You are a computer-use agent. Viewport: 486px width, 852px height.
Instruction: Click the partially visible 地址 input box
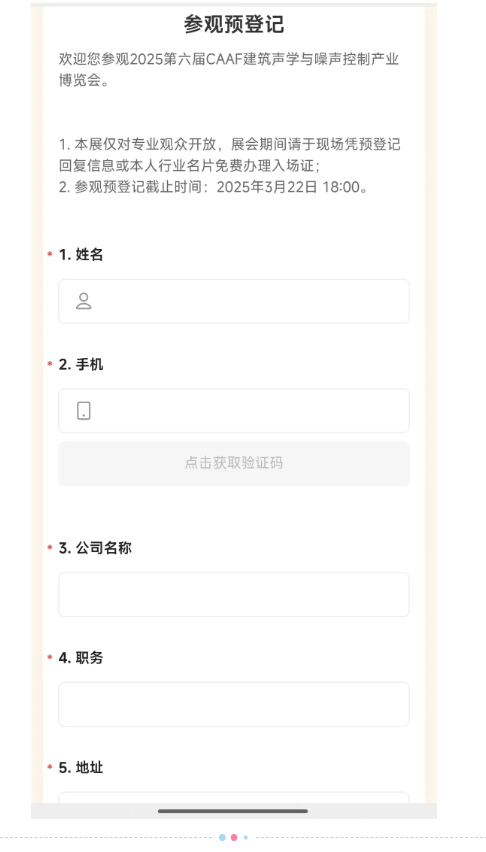[234, 798]
